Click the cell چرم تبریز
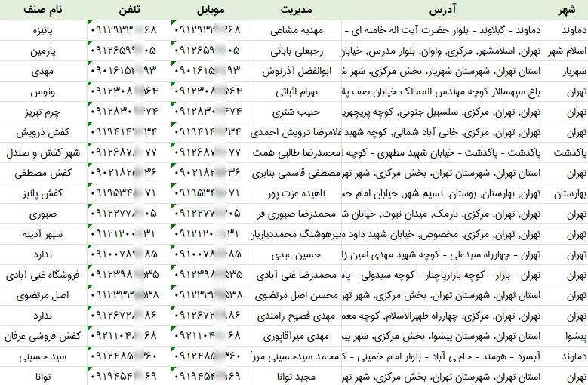Image resolution: width=588 pixels, height=385 pixels. (43, 112)
